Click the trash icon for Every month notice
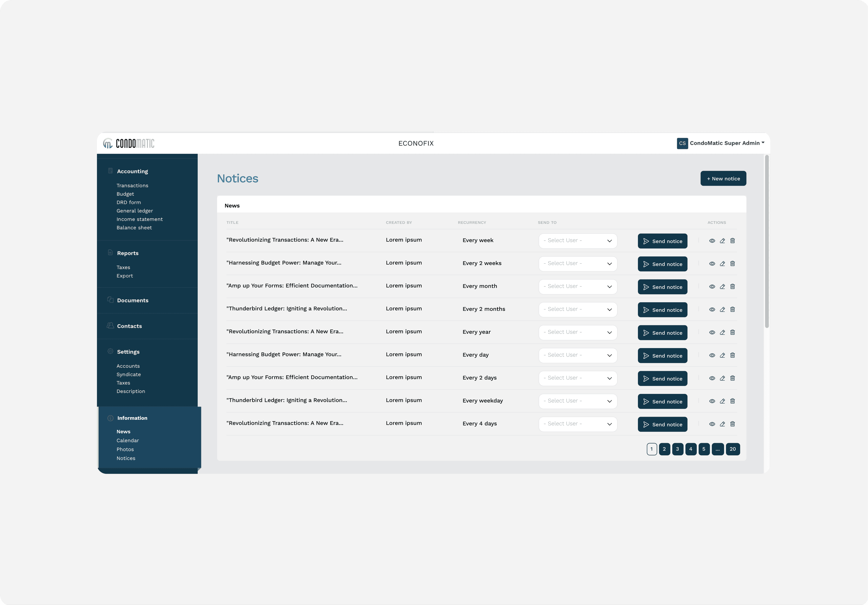Screen dimensions: 868x605 732,287
